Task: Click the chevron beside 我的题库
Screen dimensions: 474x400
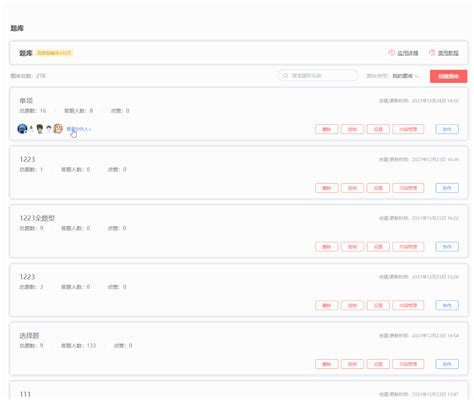Action: (x=417, y=76)
